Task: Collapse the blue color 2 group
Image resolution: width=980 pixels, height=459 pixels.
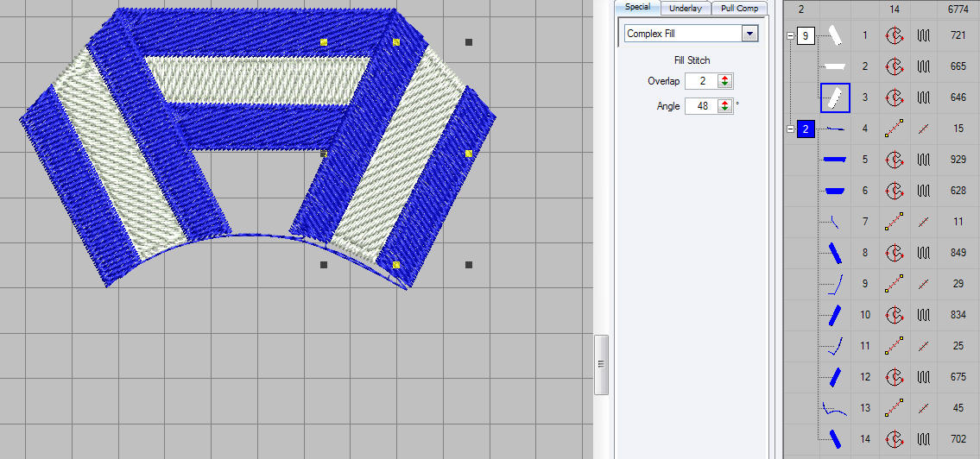Action: 790,129
